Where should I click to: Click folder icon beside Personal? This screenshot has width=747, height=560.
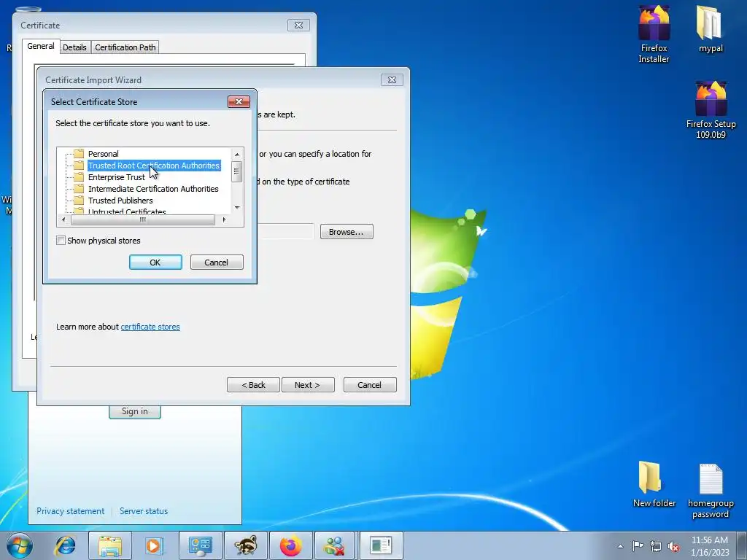tap(79, 154)
